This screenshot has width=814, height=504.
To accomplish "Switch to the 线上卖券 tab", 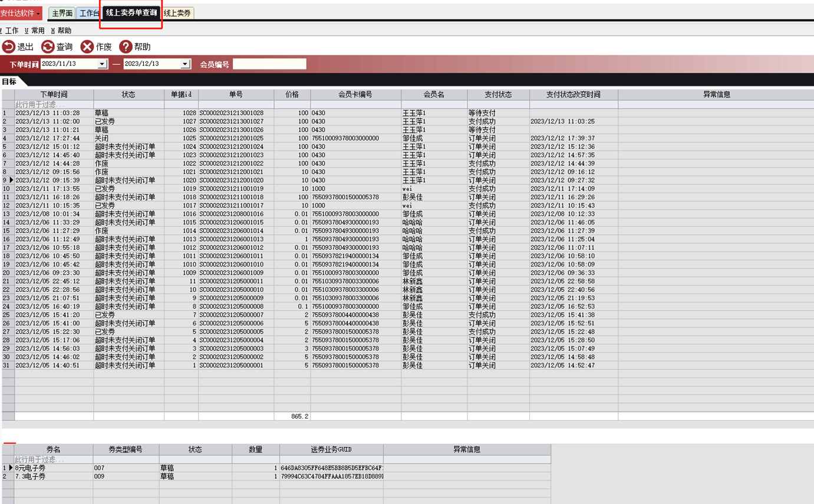I will click(x=177, y=13).
